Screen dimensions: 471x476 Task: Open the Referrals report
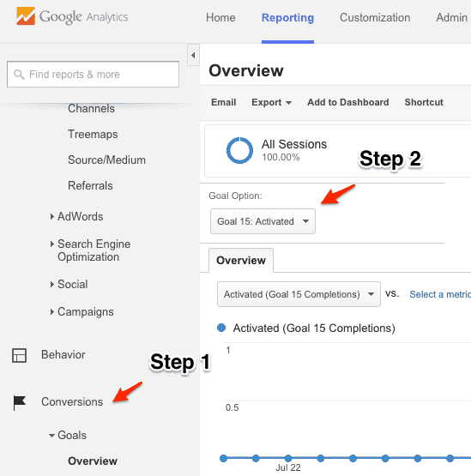(x=90, y=185)
